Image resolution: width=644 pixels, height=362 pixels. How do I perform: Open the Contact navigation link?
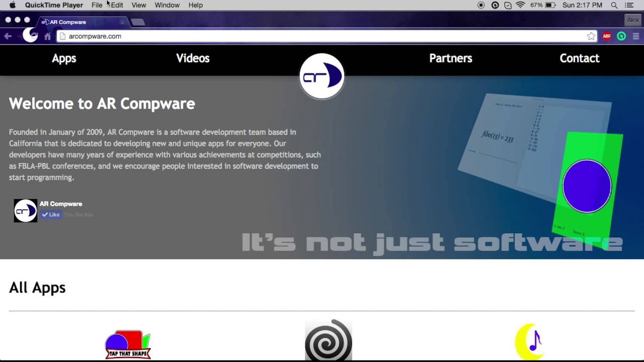[580, 58]
